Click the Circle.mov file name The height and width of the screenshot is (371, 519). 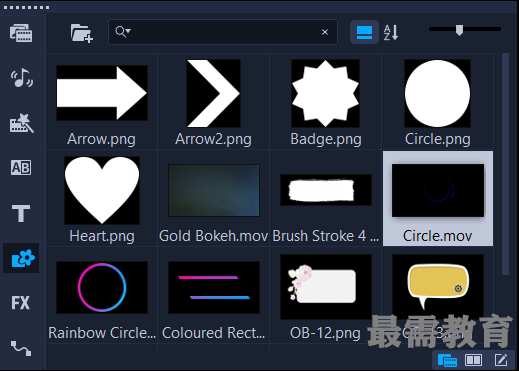pos(437,236)
